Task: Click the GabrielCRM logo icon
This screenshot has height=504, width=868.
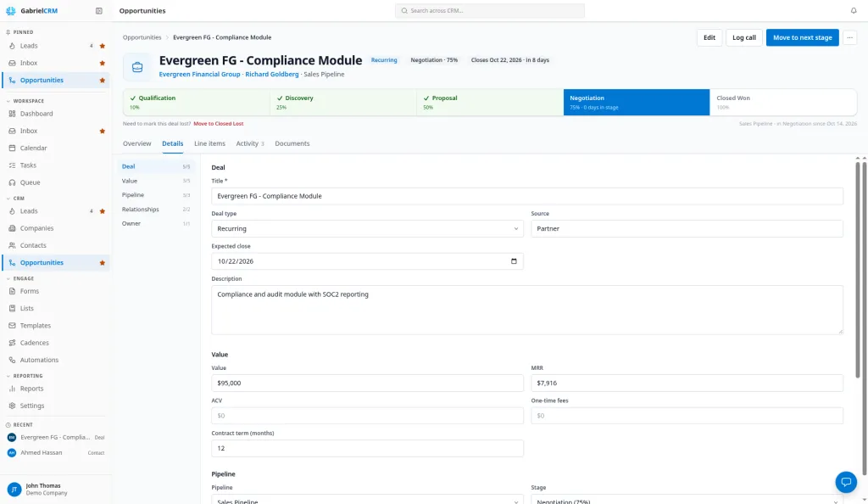Action: pyautogui.click(x=11, y=10)
